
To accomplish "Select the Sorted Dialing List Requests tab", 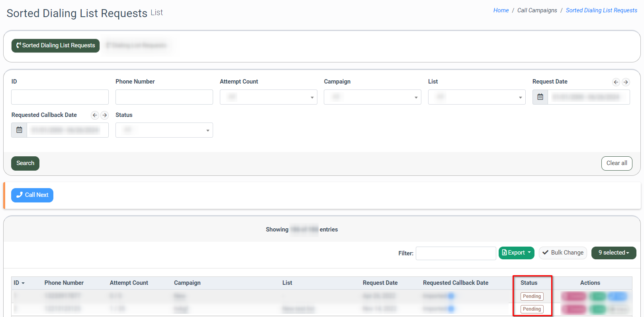I will point(55,46).
